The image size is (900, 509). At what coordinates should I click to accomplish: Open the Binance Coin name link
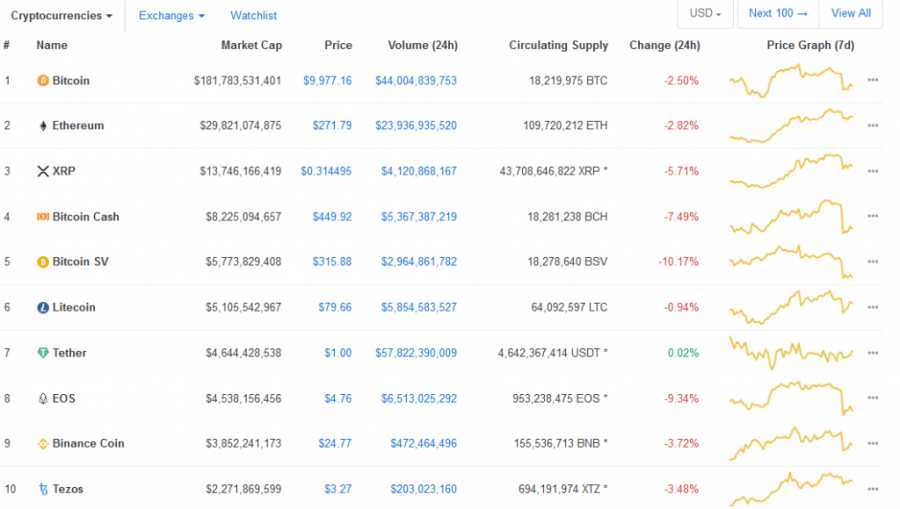[88, 443]
